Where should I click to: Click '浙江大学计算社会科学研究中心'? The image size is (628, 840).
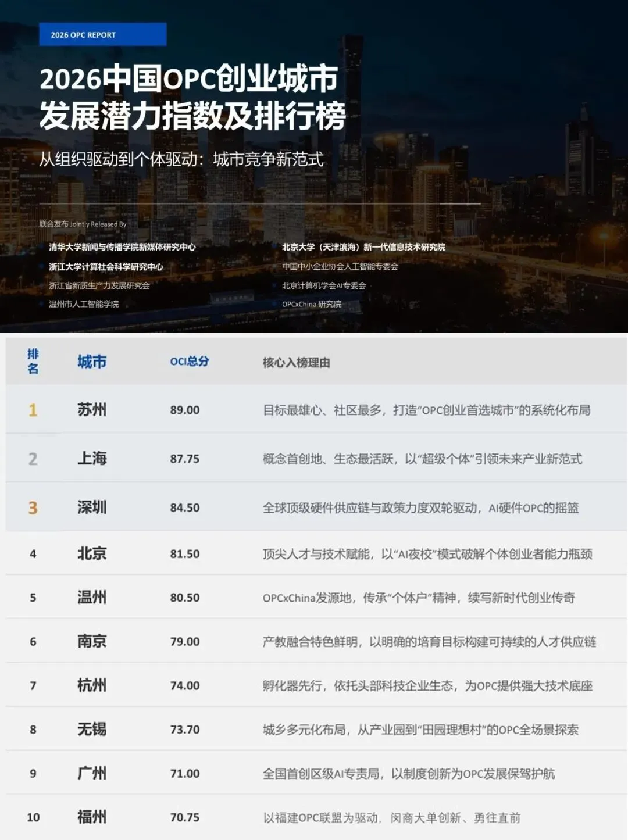click(106, 267)
